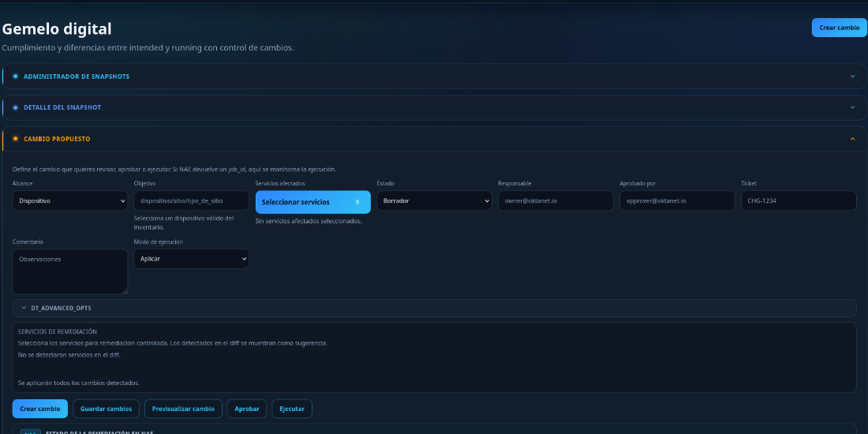Screen dimensions: 868x434
Task: Click the Ejecutar button
Action: pyautogui.click(x=292, y=409)
